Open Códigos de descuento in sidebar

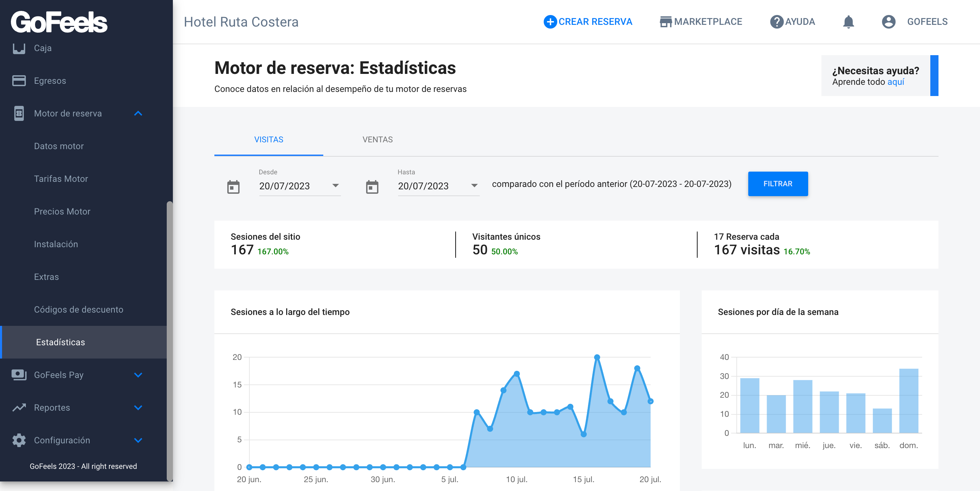pos(79,310)
